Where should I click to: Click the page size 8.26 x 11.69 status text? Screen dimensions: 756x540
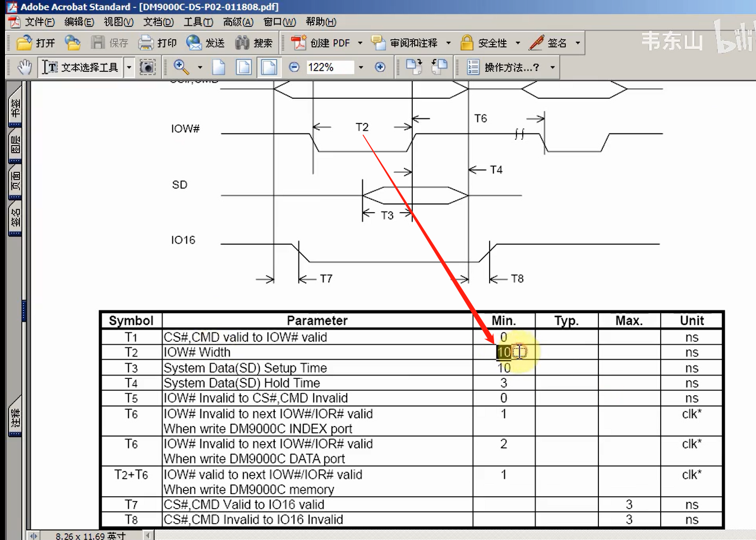[x=90, y=536]
